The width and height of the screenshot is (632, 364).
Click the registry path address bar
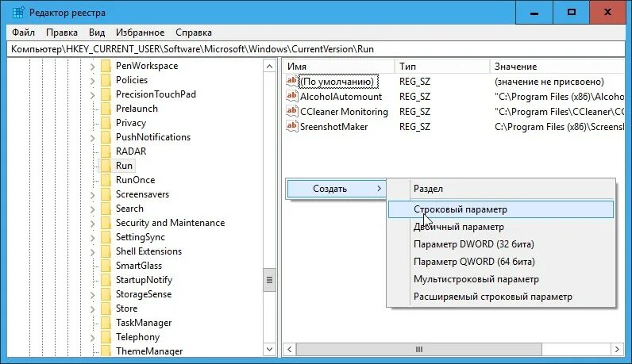(316, 49)
